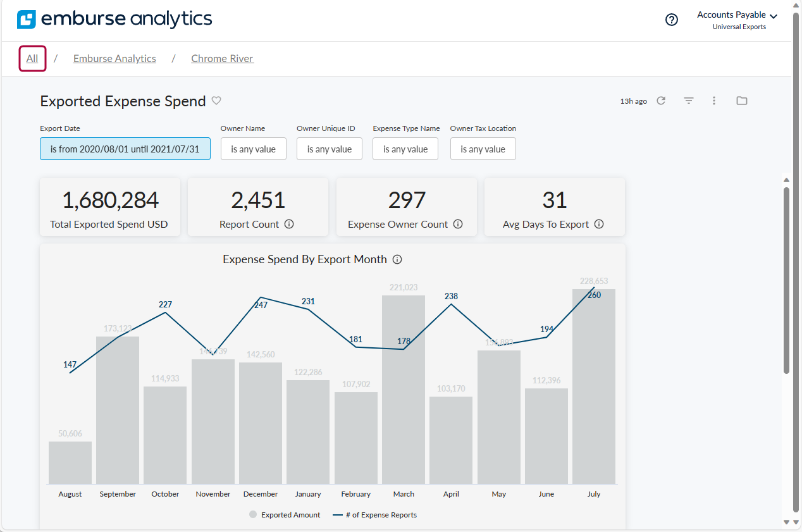Open the folder icon in the header

[x=742, y=101]
